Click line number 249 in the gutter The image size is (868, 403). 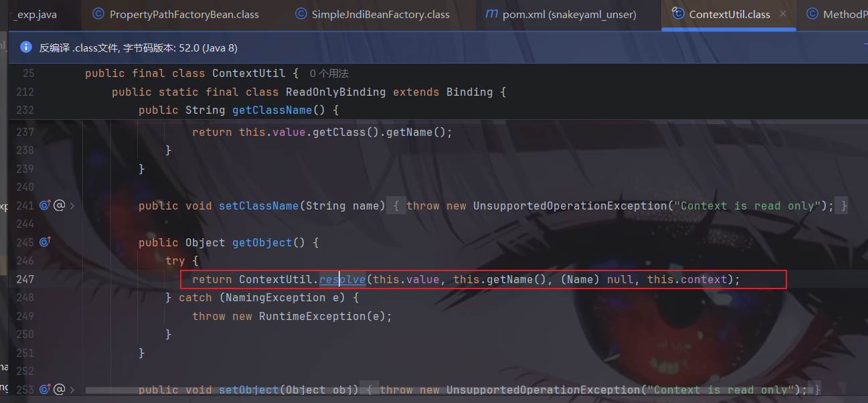point(25,316)
